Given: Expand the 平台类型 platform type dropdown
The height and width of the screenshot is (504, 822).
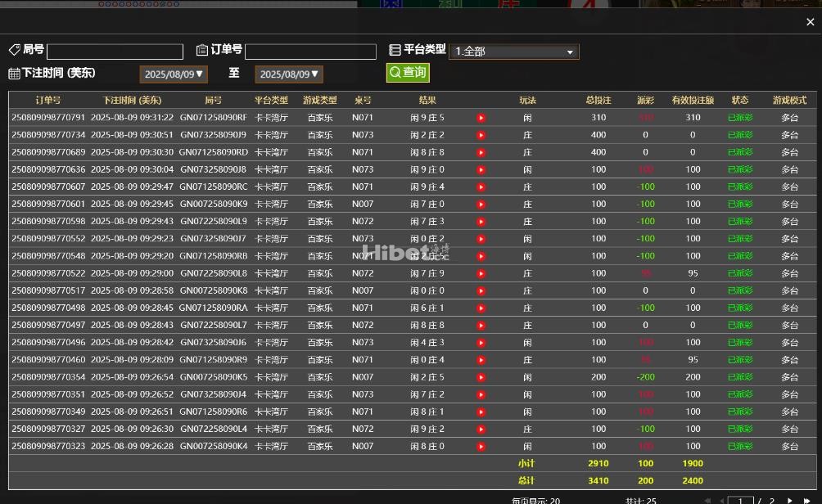Looking at the screenshot, I should click(x=513, y=52).
